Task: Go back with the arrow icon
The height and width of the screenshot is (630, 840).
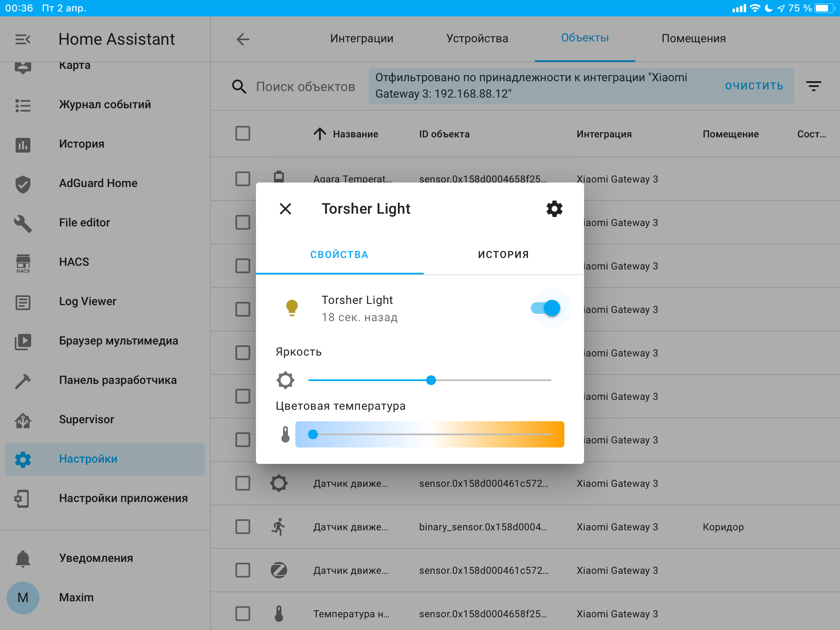Action: pyautogui.click(x=243, y=39)
